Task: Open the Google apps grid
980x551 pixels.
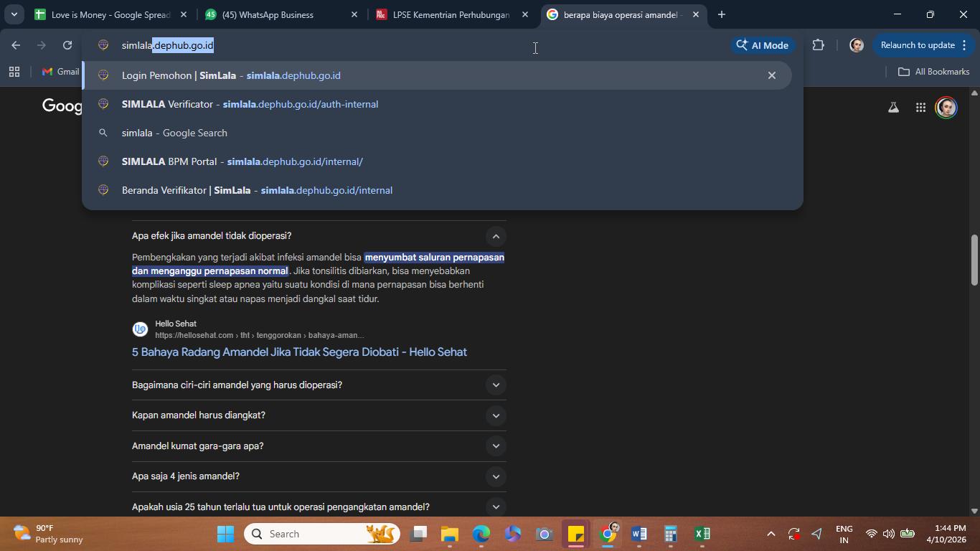Action: [x=920, y=108]
